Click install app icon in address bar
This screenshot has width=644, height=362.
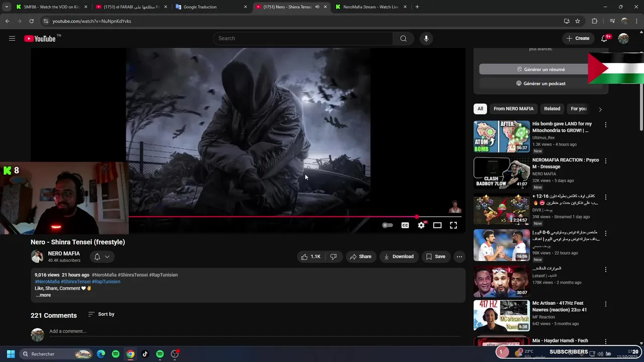567,21
